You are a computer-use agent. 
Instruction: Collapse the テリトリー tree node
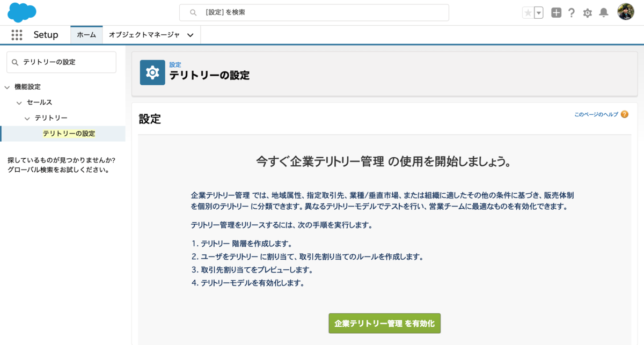(x=26, y=118)
